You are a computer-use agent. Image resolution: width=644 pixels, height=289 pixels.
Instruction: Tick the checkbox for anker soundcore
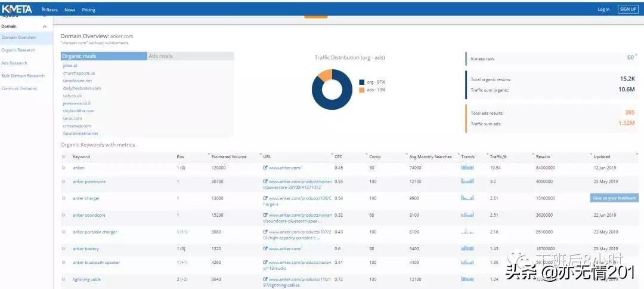pos(63,215)
